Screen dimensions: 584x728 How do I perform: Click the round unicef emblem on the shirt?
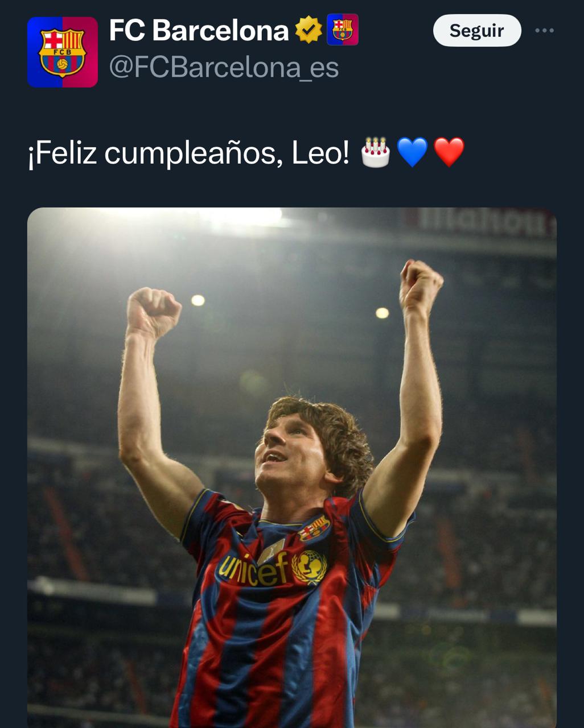[x=309, y=566]
